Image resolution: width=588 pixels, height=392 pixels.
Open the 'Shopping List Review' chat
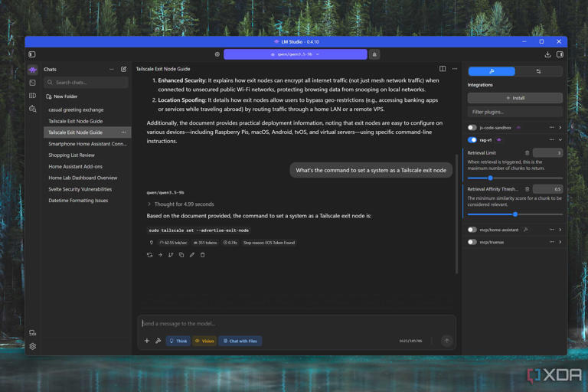[x=72, y=155]
